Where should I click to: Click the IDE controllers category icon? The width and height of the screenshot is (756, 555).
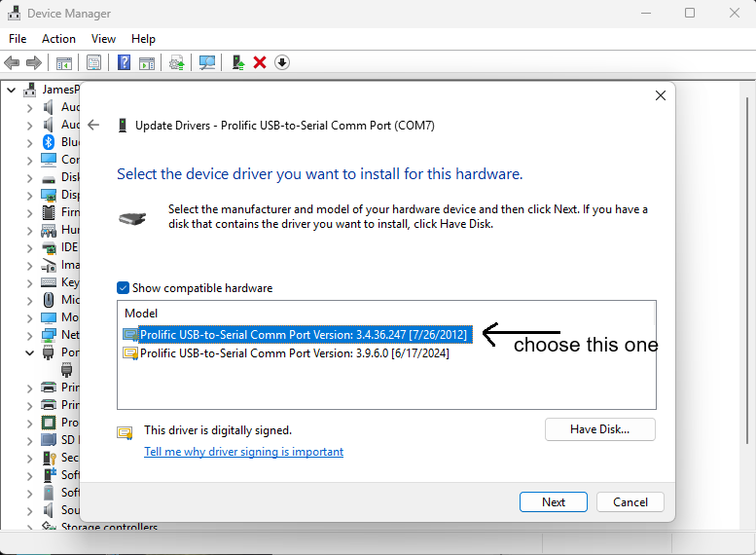tap(49, 247)
